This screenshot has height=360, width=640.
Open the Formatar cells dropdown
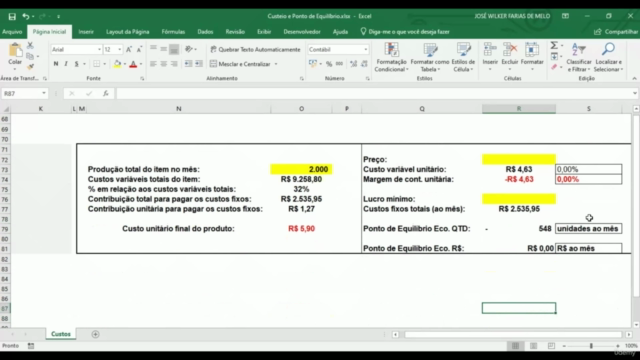tap(532, 56)
